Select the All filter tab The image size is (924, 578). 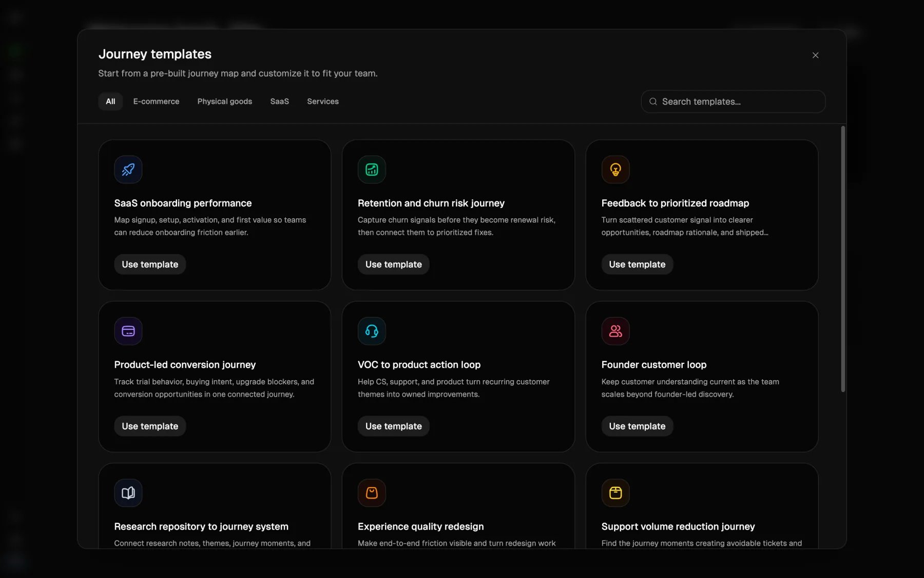(x=110, y=101)
